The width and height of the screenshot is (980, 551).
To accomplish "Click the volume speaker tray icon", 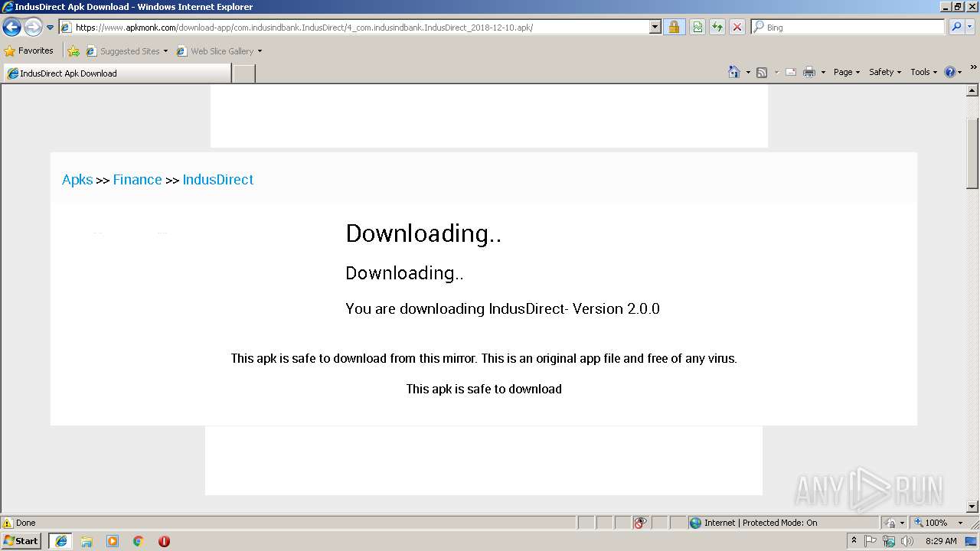I will click(907, 541).
